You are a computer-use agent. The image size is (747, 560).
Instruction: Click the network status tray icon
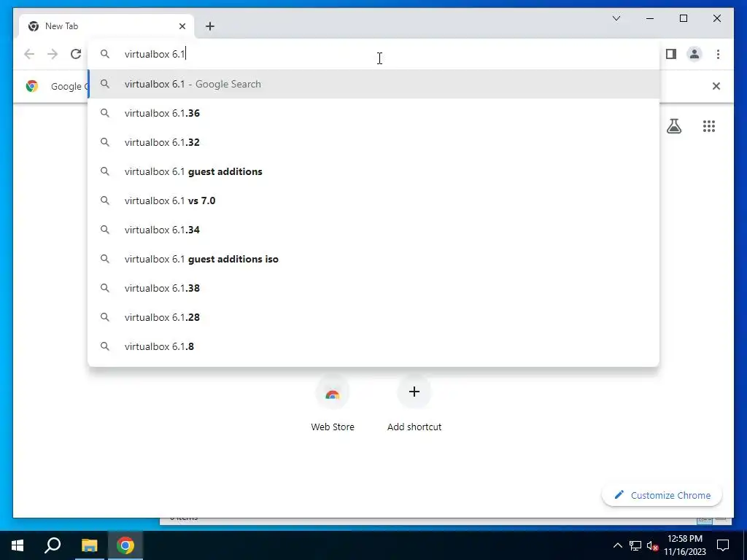[635, 545]
